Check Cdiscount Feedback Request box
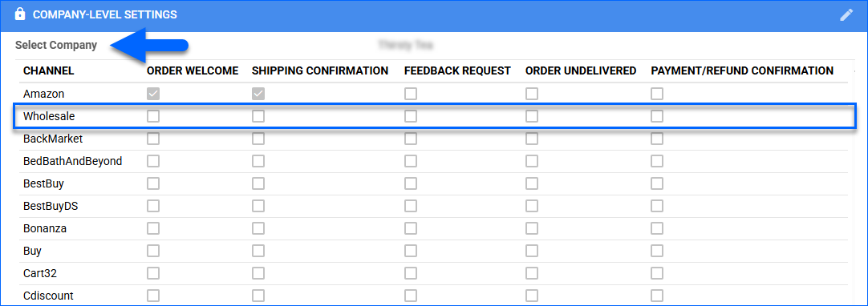868x306 pixels. [410, 296]
